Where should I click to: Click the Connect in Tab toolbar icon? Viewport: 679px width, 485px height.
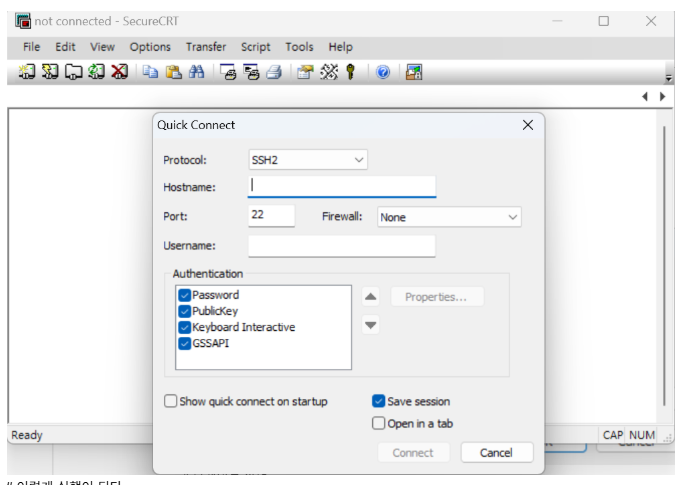click(x=73, y=71)
